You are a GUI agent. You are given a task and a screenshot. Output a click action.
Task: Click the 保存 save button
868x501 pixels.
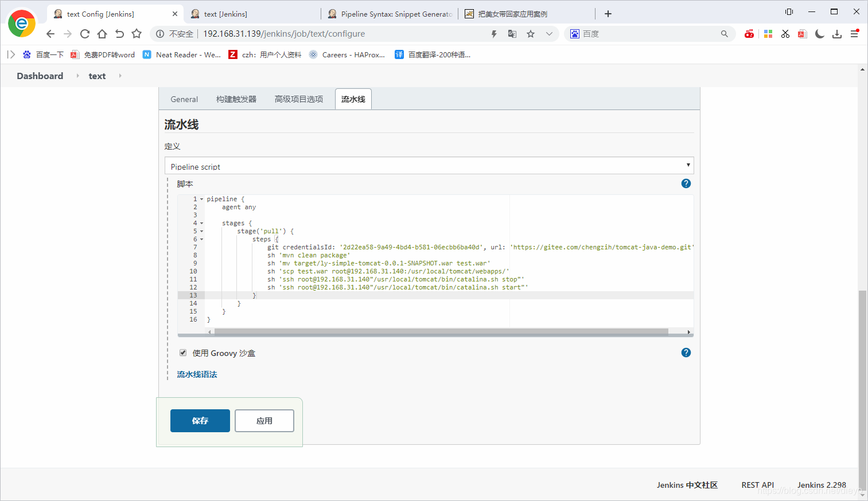[200, 421]
